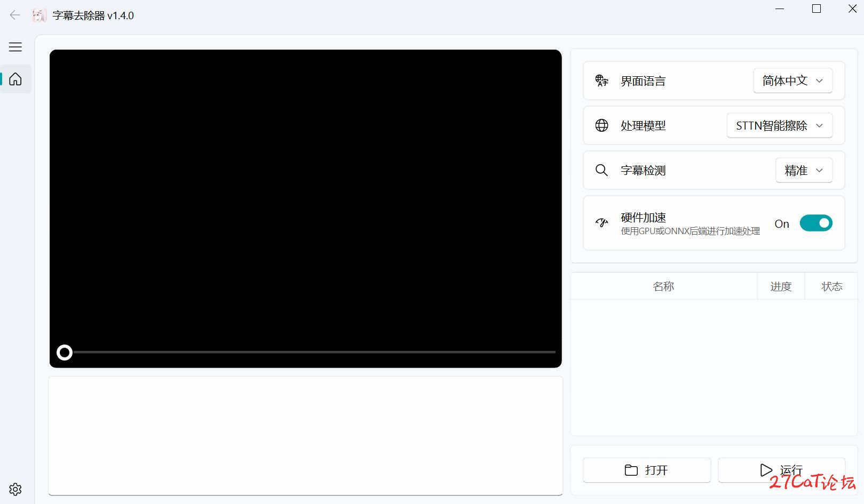Click the video progress slider handle
This screenshot has height=504, width=864.
click(65, 353)
